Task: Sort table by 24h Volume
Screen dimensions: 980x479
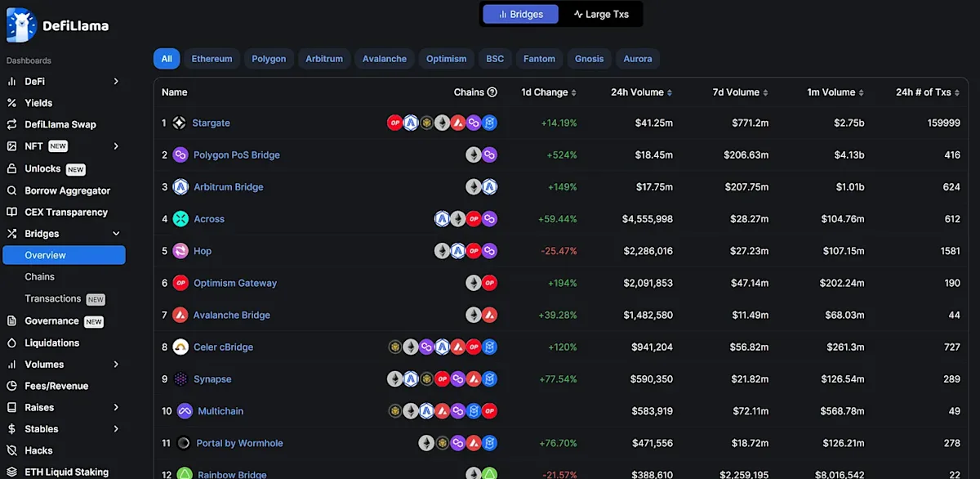Action: click(x=642, y=92)
